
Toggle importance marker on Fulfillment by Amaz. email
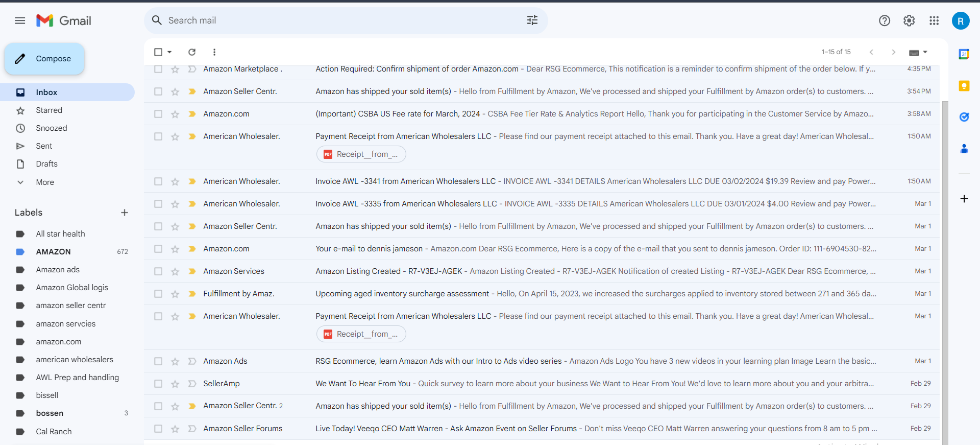click(x=192, y=294)
